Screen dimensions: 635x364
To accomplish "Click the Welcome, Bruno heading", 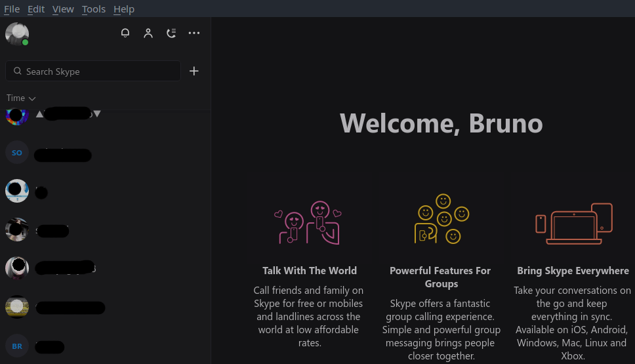I will pyautogui.click(x=441, y=123).
